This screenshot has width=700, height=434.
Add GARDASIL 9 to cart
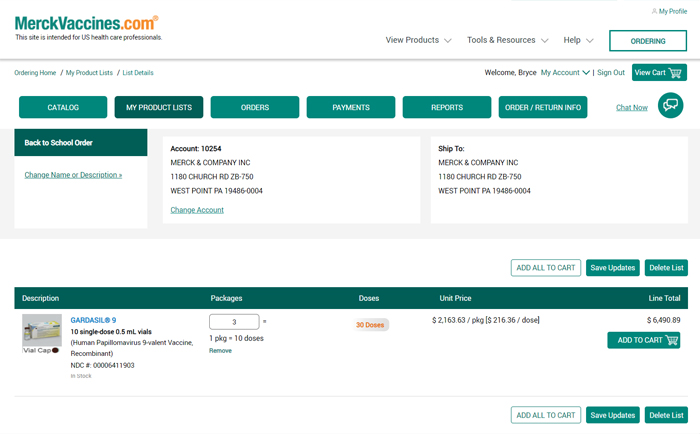tap(644, 340)
